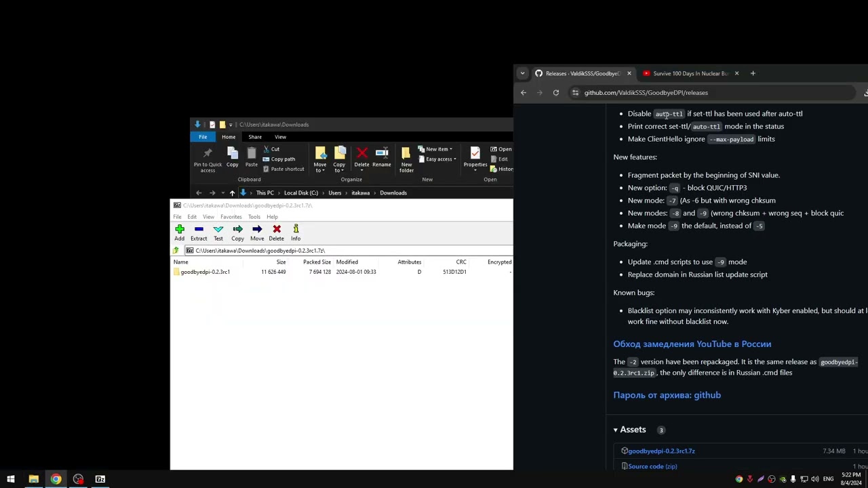Image resolution: width=868 pixels, height=488 pixels.
Task: Click the Chrome address bar URL
Action: [646, 93]
